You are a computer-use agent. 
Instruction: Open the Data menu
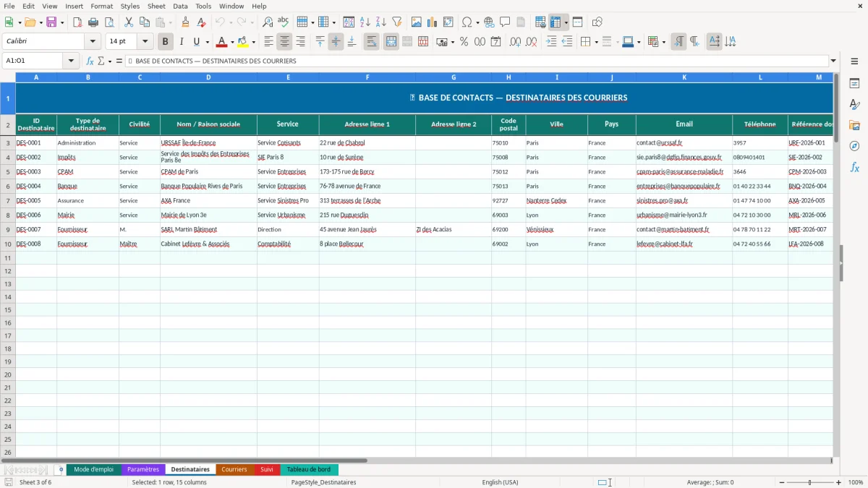[180, 6]
